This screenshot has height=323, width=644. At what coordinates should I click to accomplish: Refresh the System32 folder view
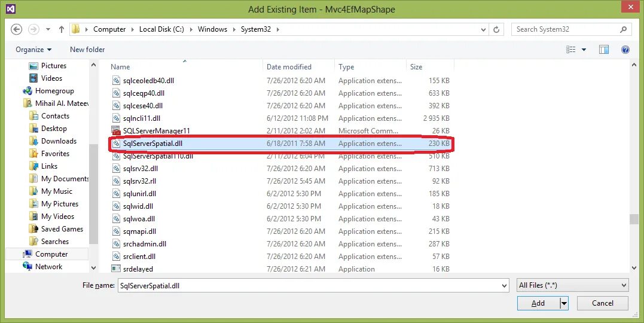coord(496,29)
